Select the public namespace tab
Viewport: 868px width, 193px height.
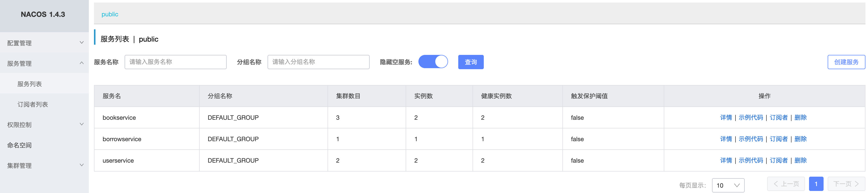click(x=110, y=14)
